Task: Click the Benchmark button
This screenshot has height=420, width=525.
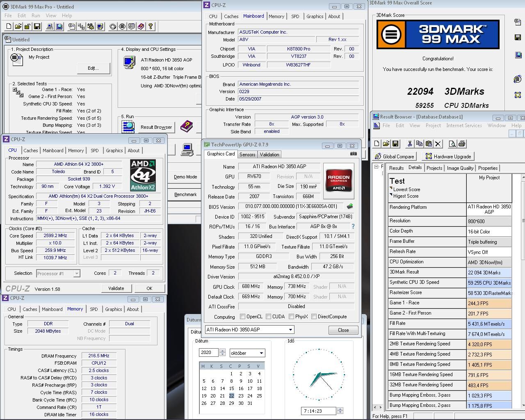Action: tap(185, 194)
